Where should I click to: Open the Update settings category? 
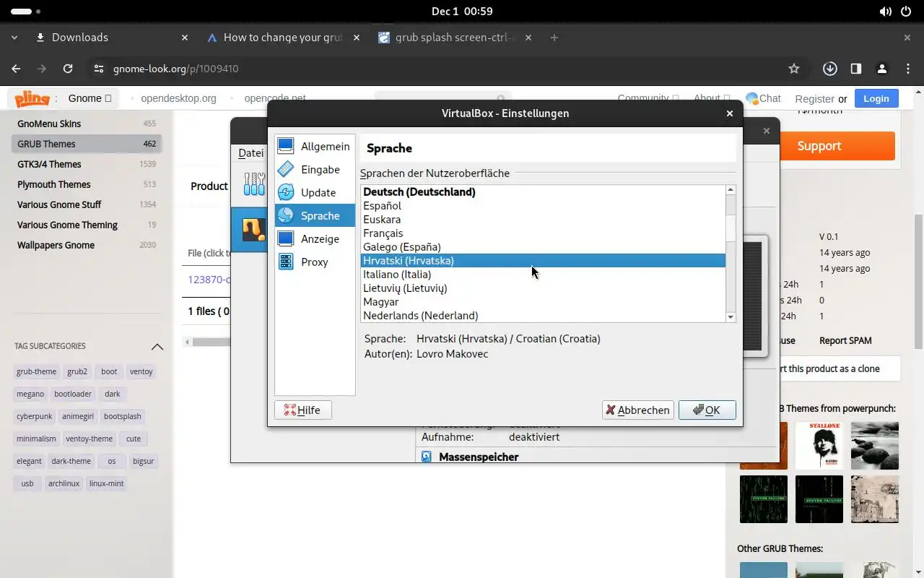click(315, 192)
